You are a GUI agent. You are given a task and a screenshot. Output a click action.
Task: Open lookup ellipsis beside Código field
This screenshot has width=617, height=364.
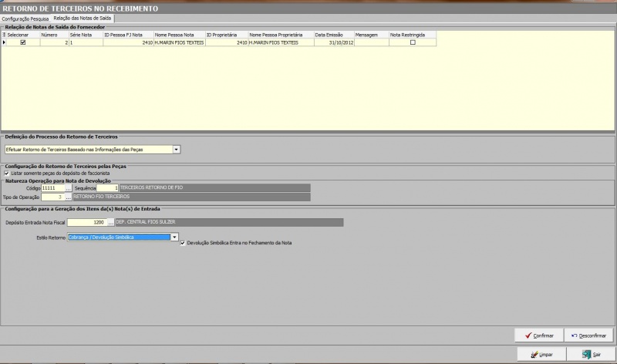68,188
